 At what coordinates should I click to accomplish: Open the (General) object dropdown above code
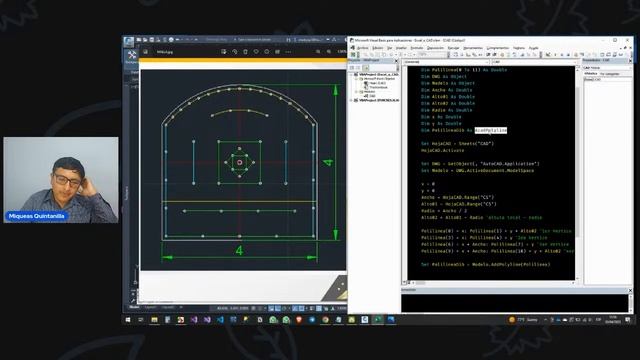pos(446,62)
